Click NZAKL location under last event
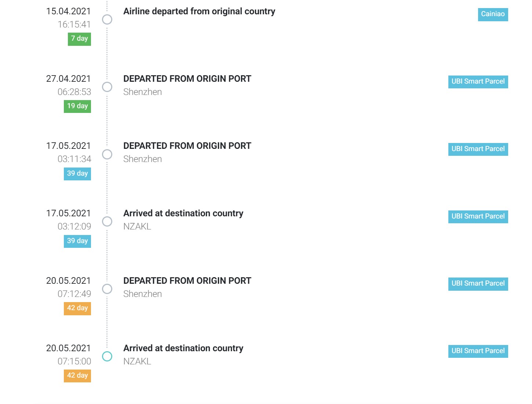 coord(137,361)
